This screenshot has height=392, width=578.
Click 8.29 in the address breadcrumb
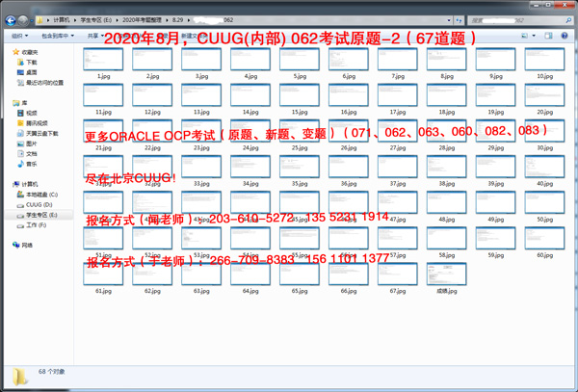pyautogui.click(x=177, y=20)
